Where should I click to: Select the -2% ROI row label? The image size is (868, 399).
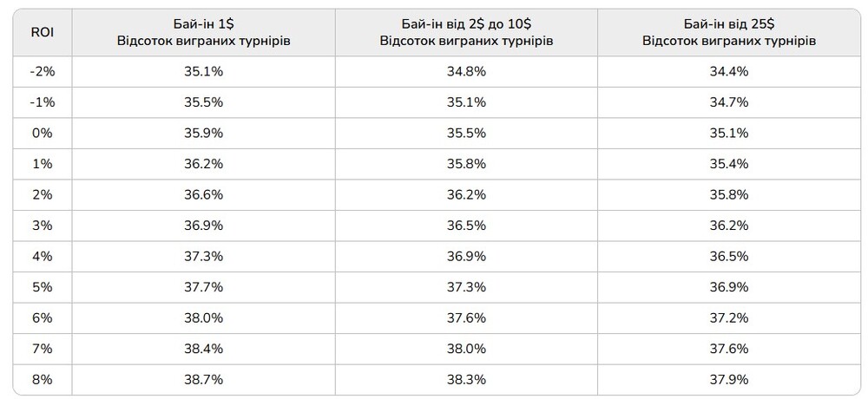pos(42,71)
